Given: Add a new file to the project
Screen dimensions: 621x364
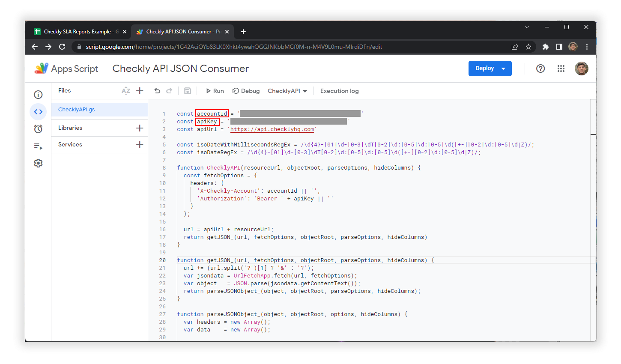Looking at the screenshot, I should (x=140, y=90).
